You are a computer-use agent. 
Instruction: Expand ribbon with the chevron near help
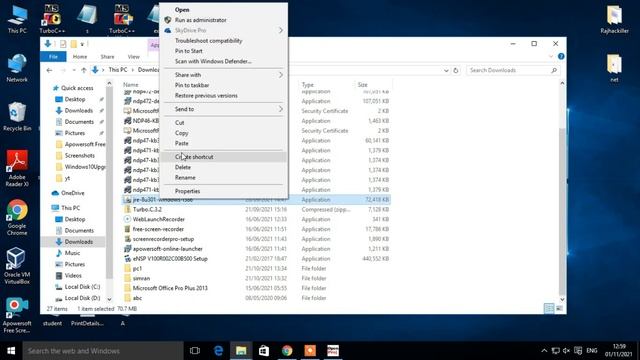click(551, 56)
